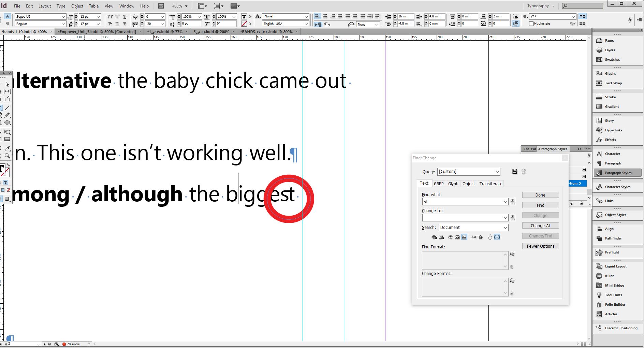Screen dimensions: 644x348
Task: Apply Strikethrough formatting
Action: tap(125, 24)
